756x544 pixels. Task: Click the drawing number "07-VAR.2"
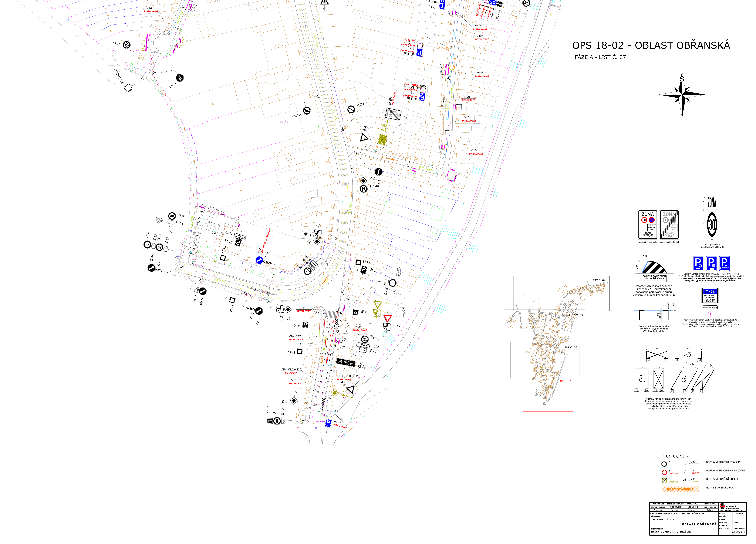739,532
